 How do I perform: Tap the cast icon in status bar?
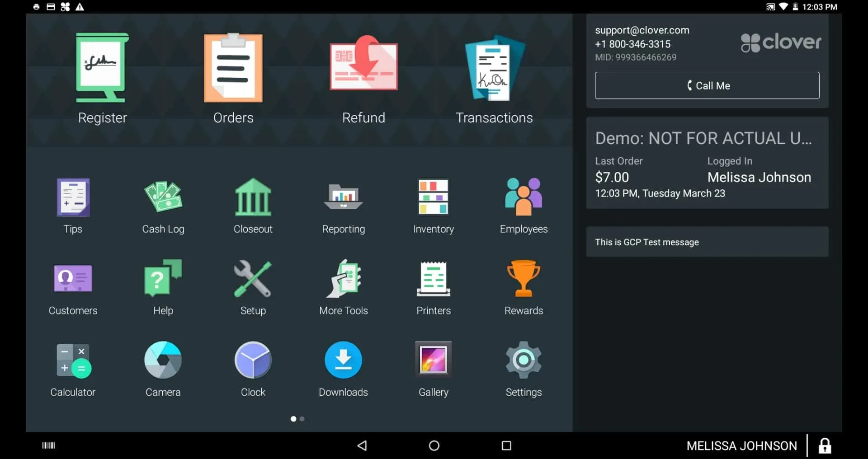click(770, 7)
